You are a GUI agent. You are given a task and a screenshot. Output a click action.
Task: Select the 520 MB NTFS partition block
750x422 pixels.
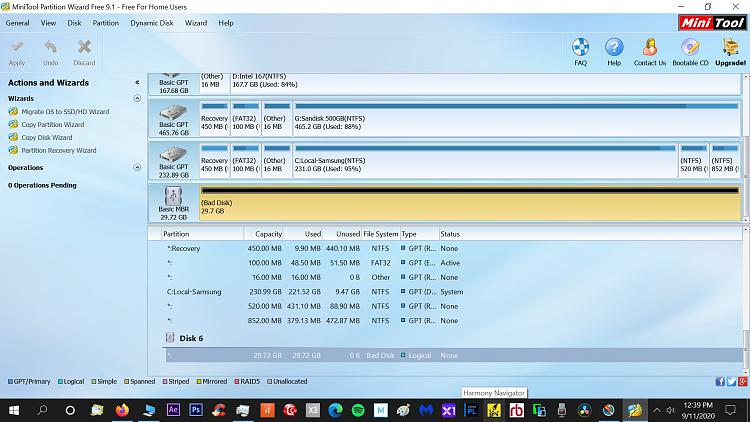pos(693,161)
